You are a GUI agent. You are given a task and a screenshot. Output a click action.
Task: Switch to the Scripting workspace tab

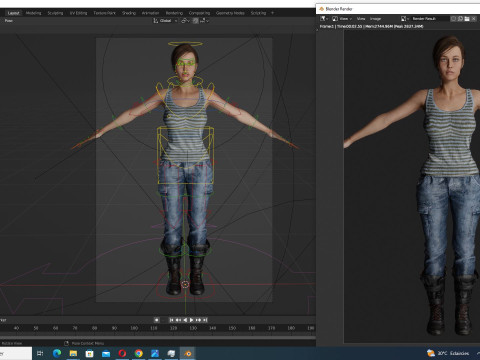coord(258,13)
